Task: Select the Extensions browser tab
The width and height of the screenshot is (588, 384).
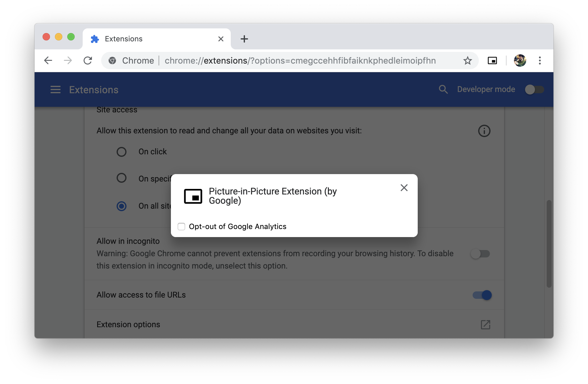Action: 157,39
